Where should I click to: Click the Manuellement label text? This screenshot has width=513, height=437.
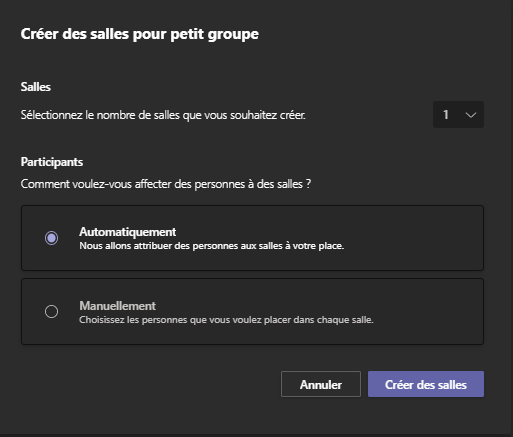click(117, 306)
